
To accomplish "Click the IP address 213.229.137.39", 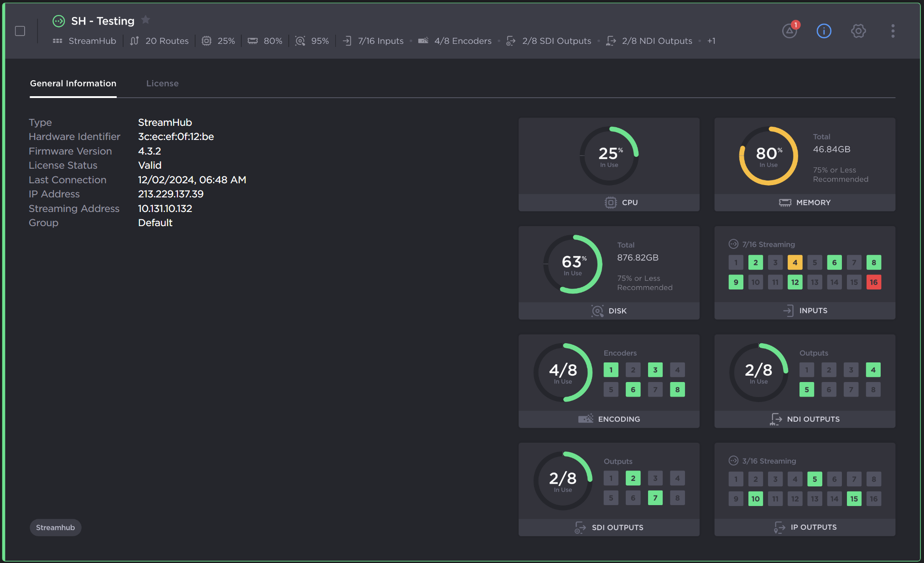I will pos(171,194).
